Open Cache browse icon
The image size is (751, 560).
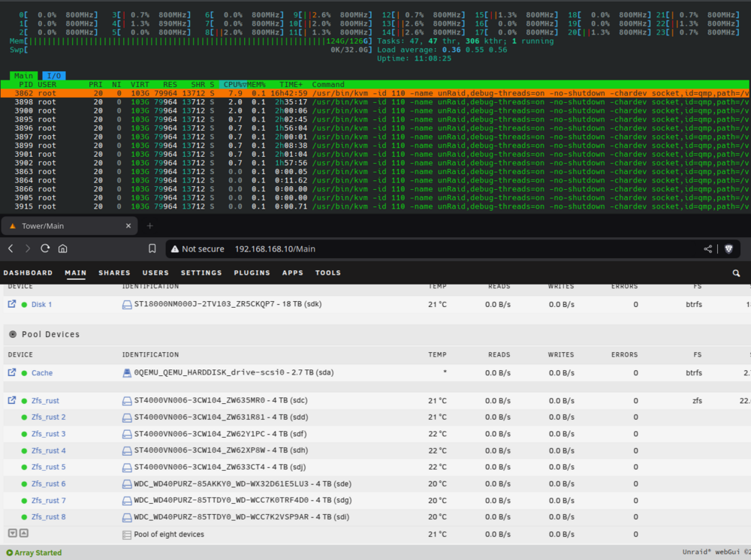point(12,372)
